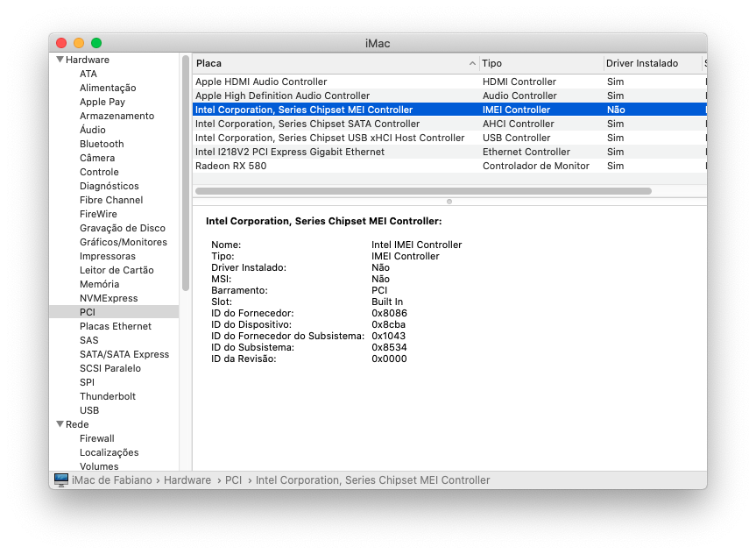The width and height of the screenshot is (756, 554).
Task: Select Apple HDMI Audio Controller row
Action: pos(450,82)
